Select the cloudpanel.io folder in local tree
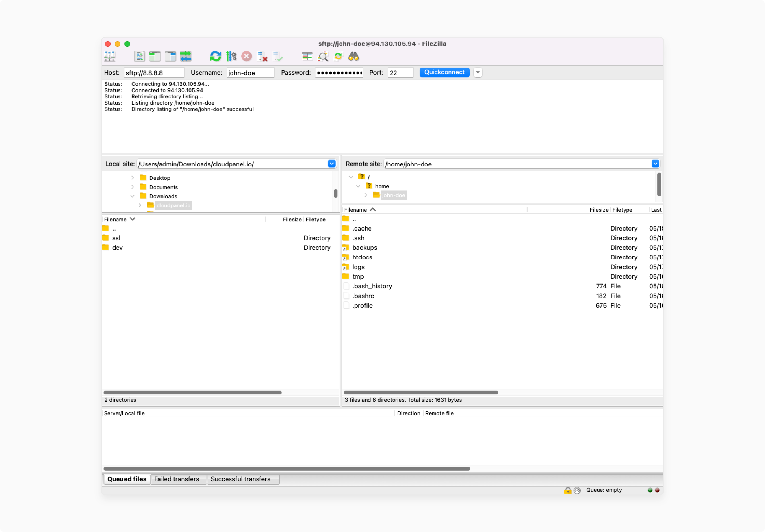 173,205
